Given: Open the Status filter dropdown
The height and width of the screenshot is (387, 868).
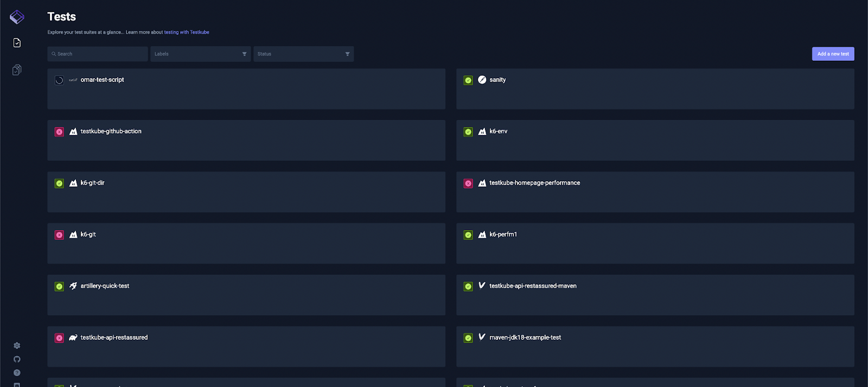Looking at the screenshot, I should 303,54.
